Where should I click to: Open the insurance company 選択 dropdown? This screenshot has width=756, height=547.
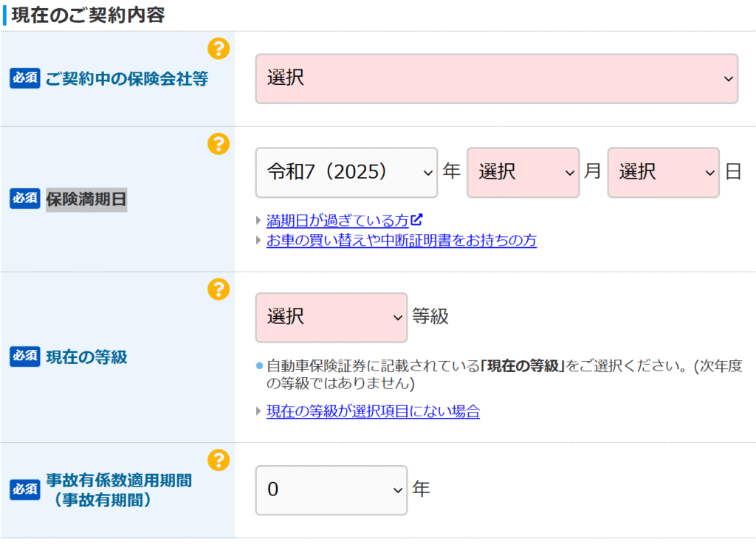coord(496,78)
